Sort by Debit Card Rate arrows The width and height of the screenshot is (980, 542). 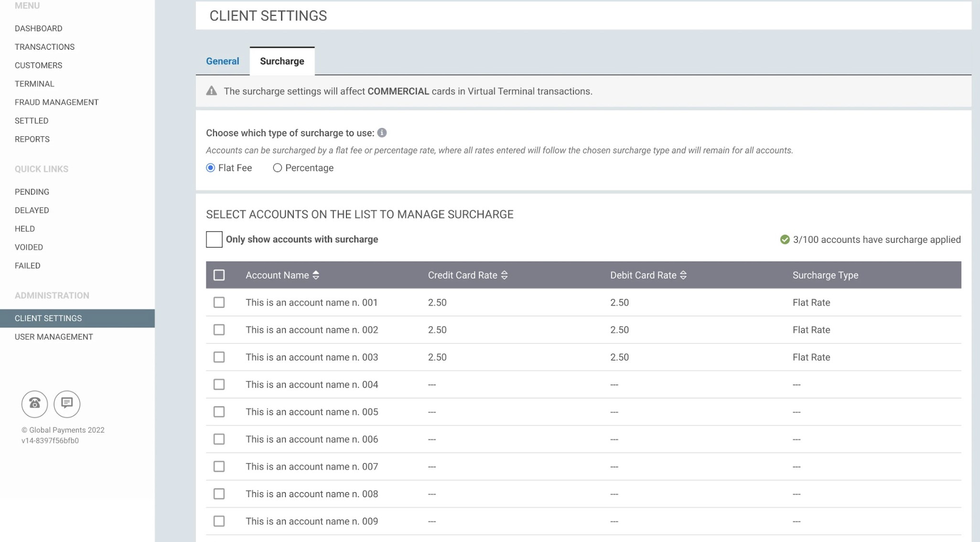pos(683,275)
